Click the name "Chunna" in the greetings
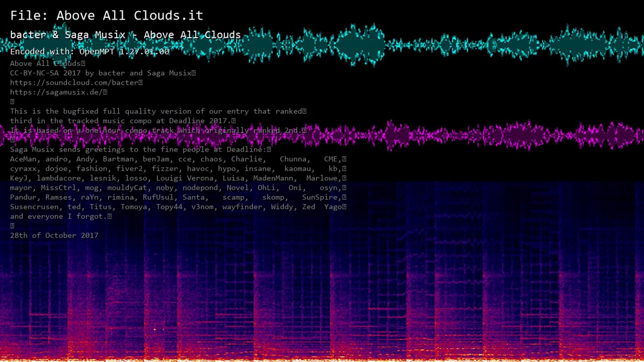 tap(293, 159)
